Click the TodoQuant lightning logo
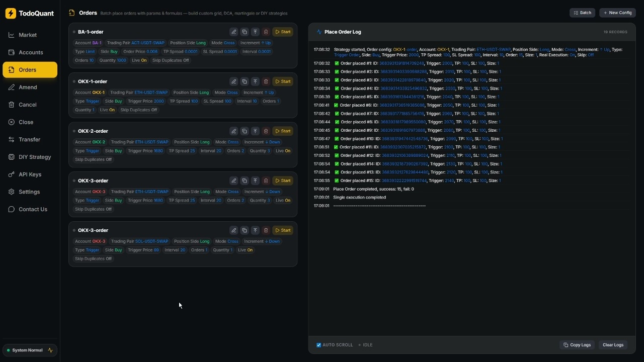Screen dimensions: 644x362 [11, 14]
